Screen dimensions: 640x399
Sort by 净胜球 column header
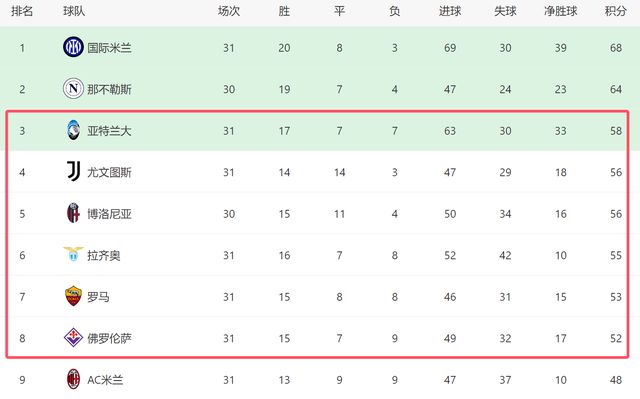point(560,11)
